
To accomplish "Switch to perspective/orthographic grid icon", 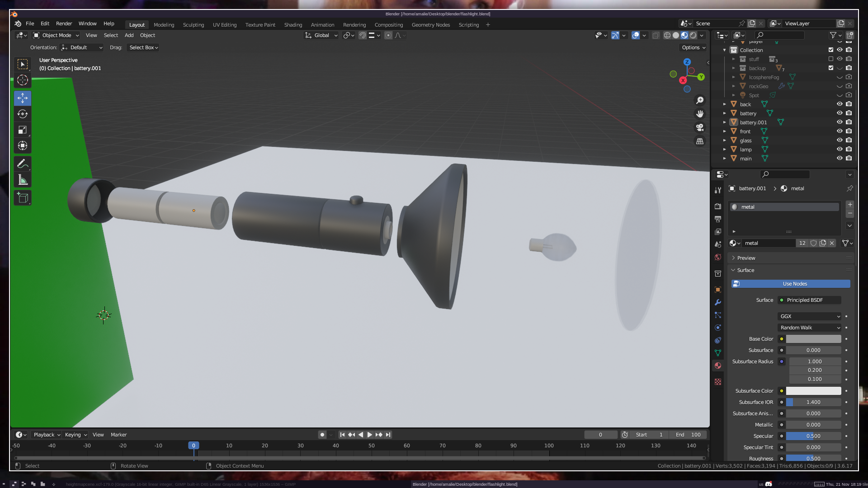I will tap(700, 141).
